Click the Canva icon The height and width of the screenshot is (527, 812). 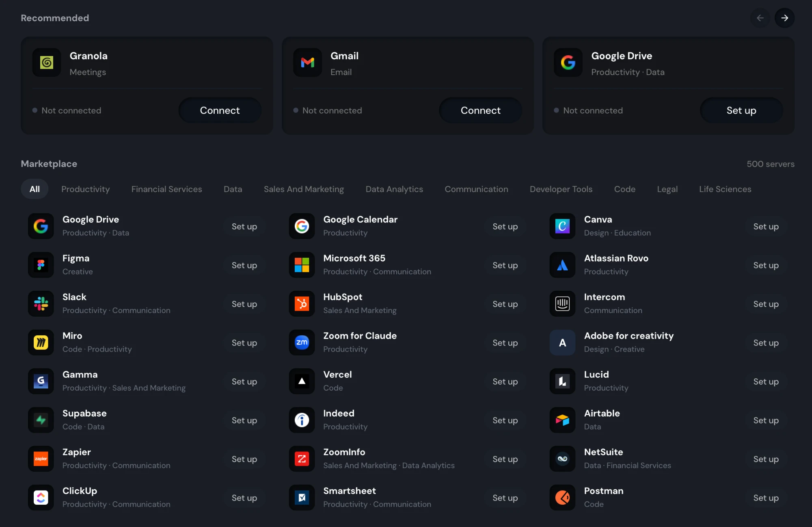tap(562, 226)
